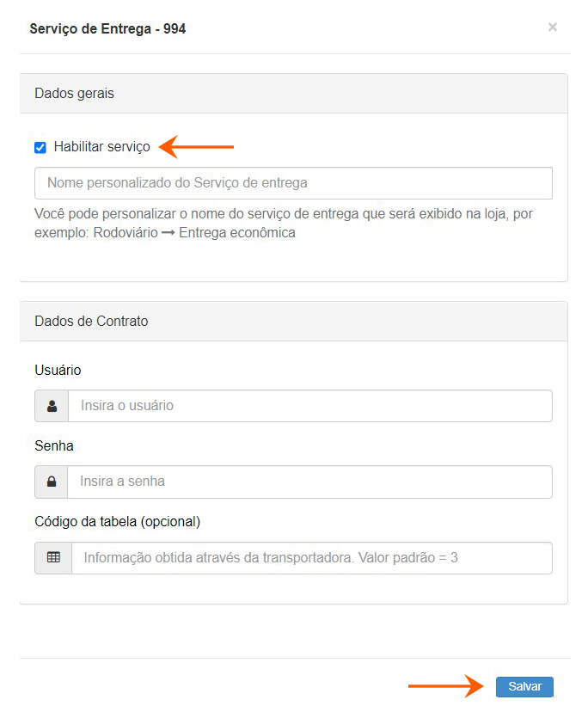Image resolution: width=588 pixels, height=712 pixels.
Task: Click the Código da tabela (opcional) label
Action: [x=117, y=522]
